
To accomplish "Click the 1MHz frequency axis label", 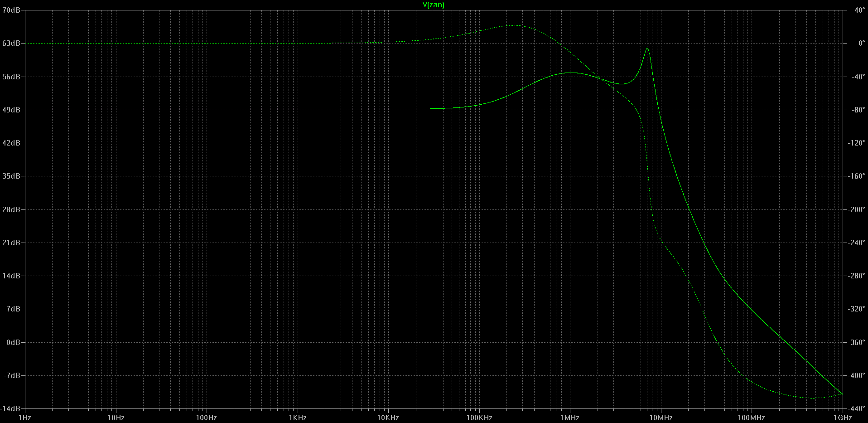I will pyautogui.click(x=570, y=418).
